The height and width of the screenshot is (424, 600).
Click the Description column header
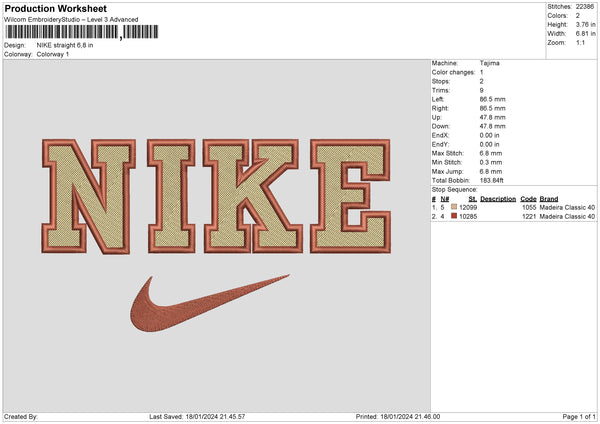coord(497,199)
